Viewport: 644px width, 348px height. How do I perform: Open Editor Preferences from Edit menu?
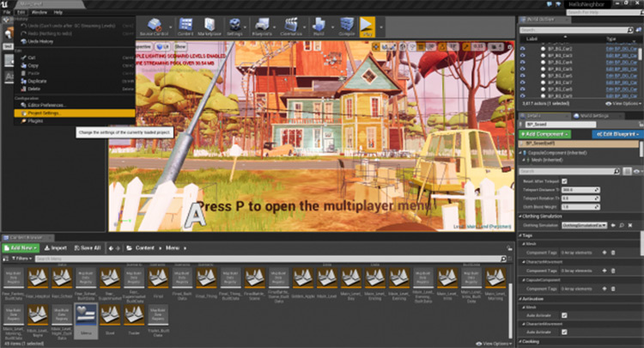(x=46, y=105)
